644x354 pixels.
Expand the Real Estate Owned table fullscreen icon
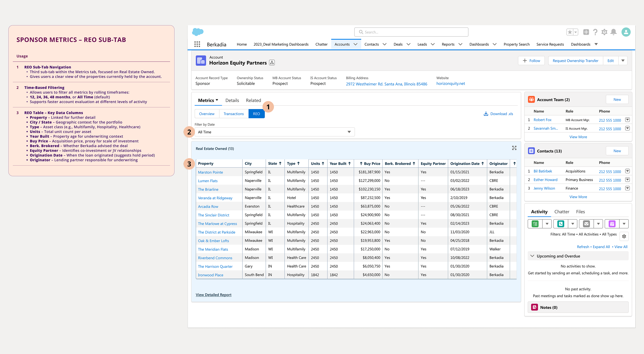click(x=514, y=148)
